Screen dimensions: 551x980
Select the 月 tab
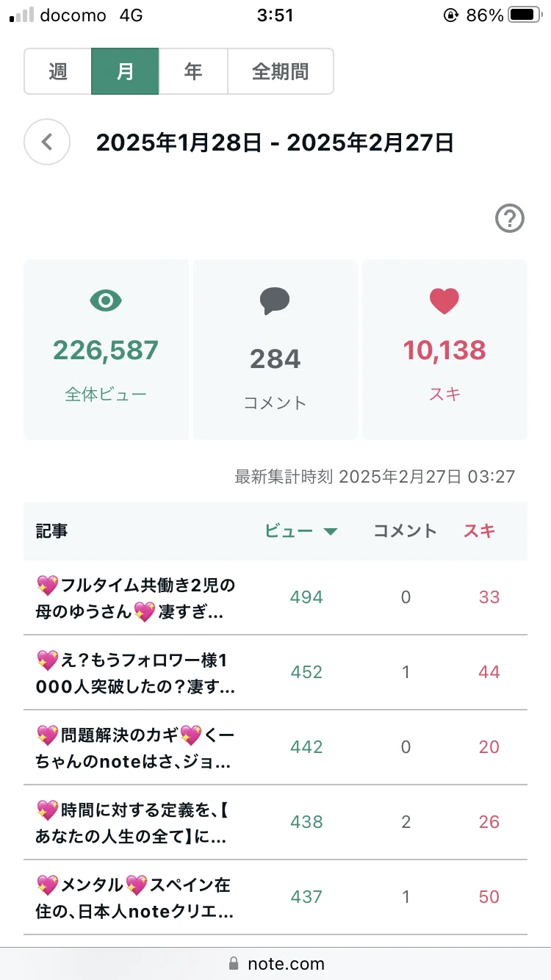125,71
